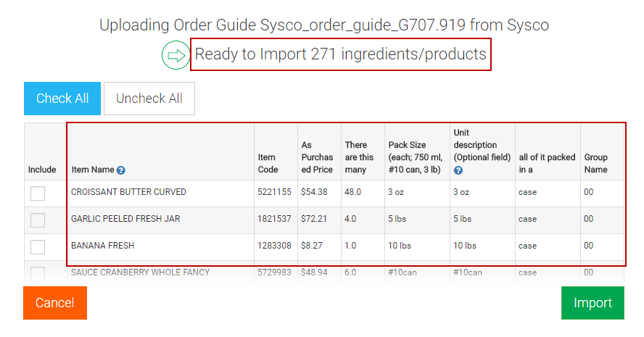Click the As Purchased Price column header
The width and height of the screenshot is (644, 337).
click(x=317, y=157)
